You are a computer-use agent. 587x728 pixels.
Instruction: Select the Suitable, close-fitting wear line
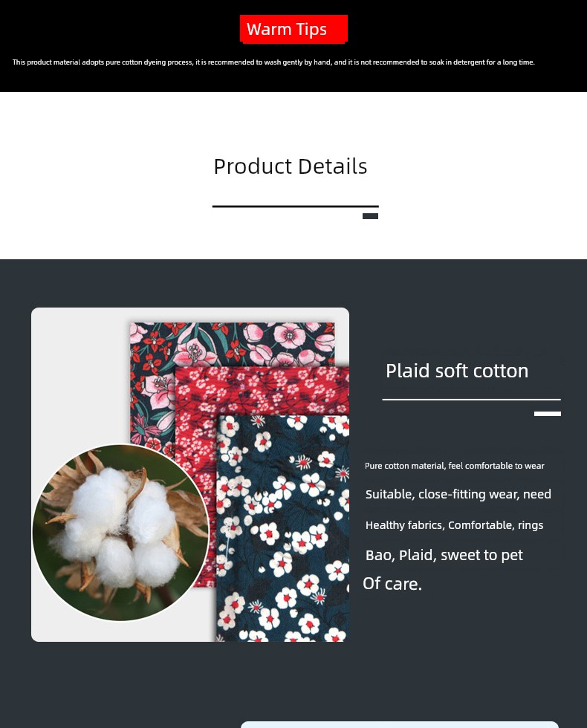tap(458, 494)
